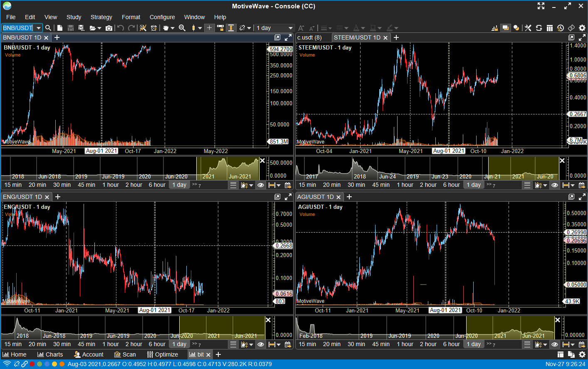Toggle the eye visibility icon under BNB/USDT chart

(x=261, y=185)
